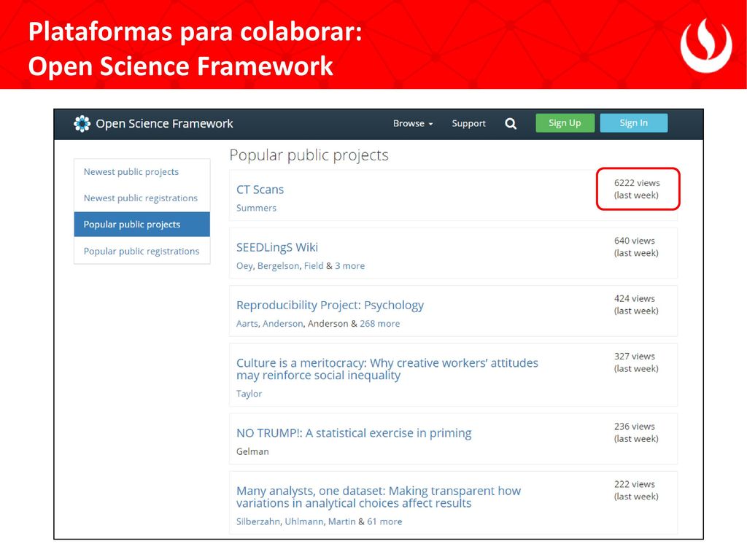Open the search magnifier icon
This screenshot has width=747, height=560.
(511, 124)
